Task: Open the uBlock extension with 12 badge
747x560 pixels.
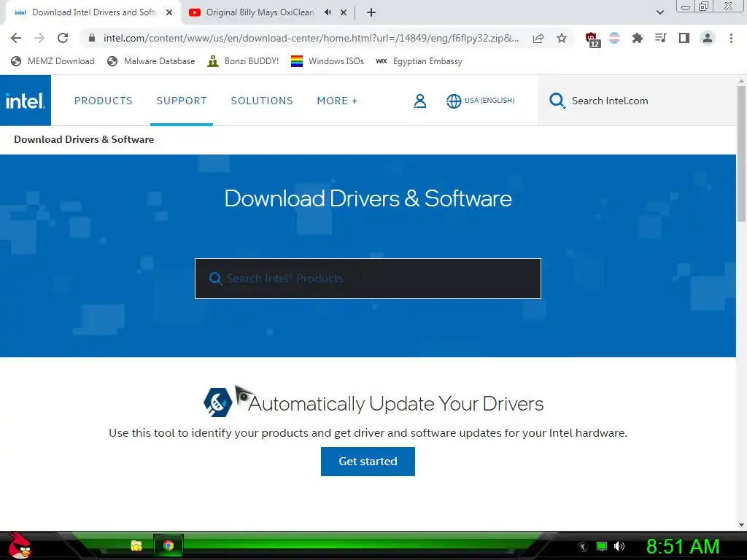Action: (x=592, y=39)
